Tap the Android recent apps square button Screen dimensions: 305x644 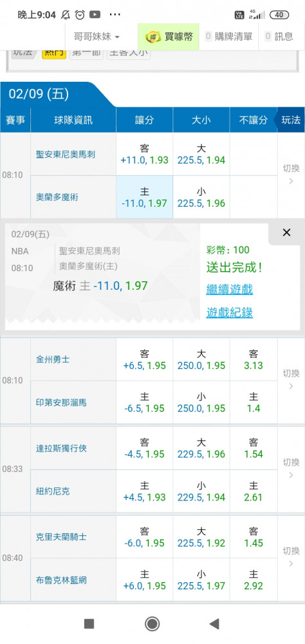click(89, 624)
